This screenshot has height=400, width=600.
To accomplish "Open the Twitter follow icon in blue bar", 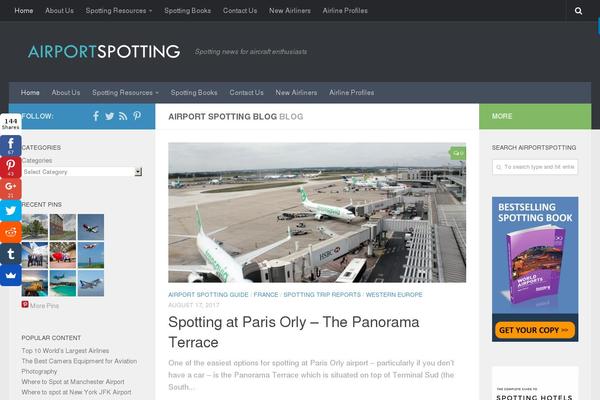I will 109,116.
